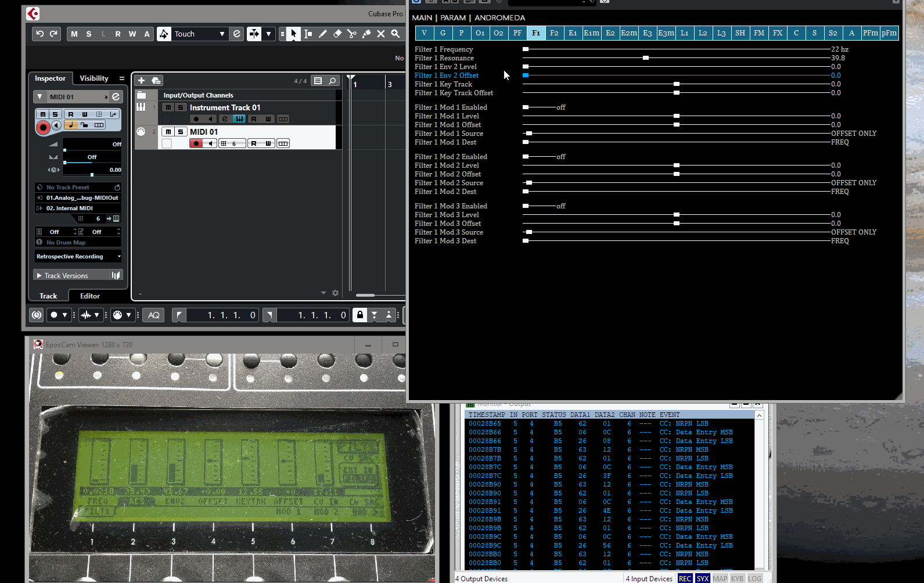Solo the MIDI 01 track in list

point(181,132)
